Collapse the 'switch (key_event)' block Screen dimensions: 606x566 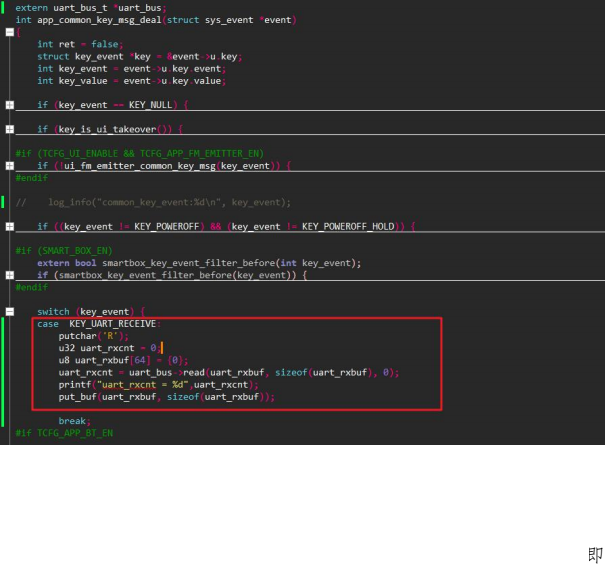10,312
